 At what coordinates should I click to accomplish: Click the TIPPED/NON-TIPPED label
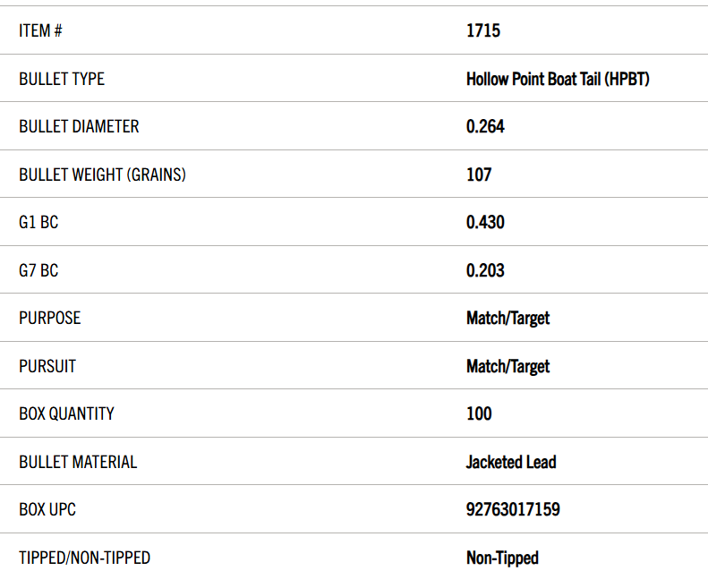pyautogui.click(x=84, y=558)
